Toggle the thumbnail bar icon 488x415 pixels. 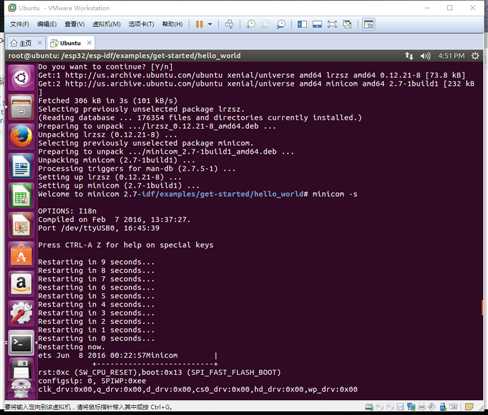pyautogui.click(x=317, y=24)
